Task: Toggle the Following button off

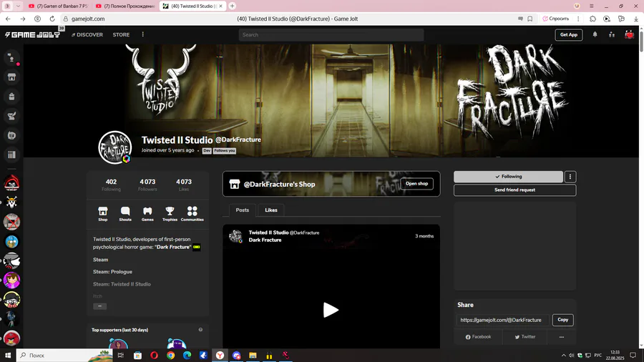Action: pyautogui.click(x=508, y=177)
